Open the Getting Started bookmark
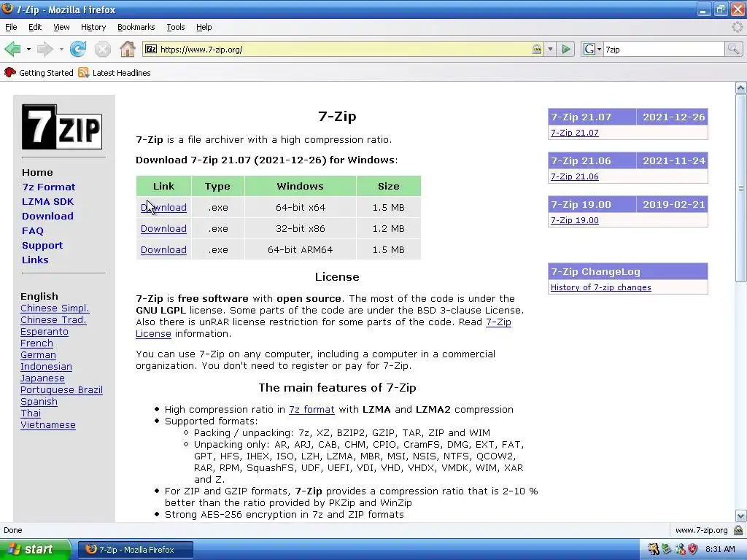 click(39, 73)
